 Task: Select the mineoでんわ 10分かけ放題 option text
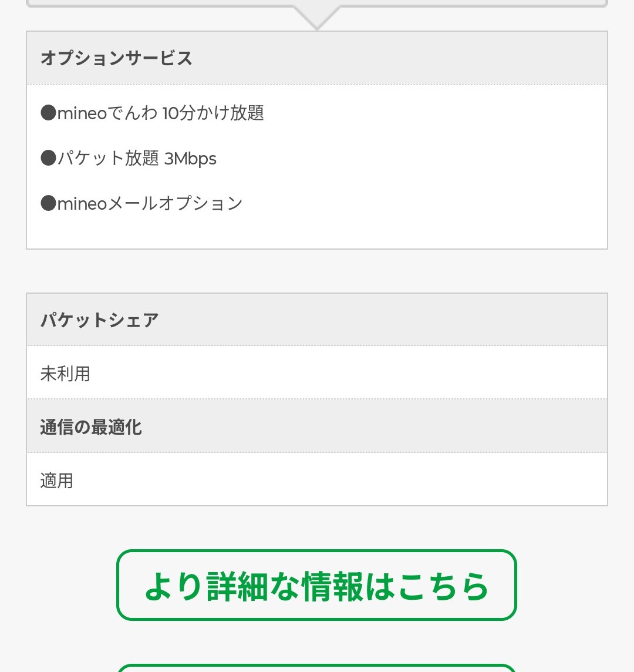click(x=160, y=113)
